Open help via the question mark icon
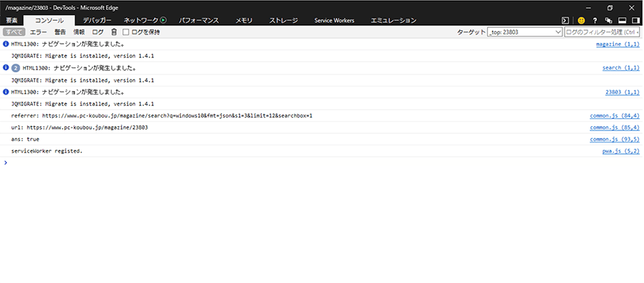This screenshot has width=644, height=283. (595, 20)
